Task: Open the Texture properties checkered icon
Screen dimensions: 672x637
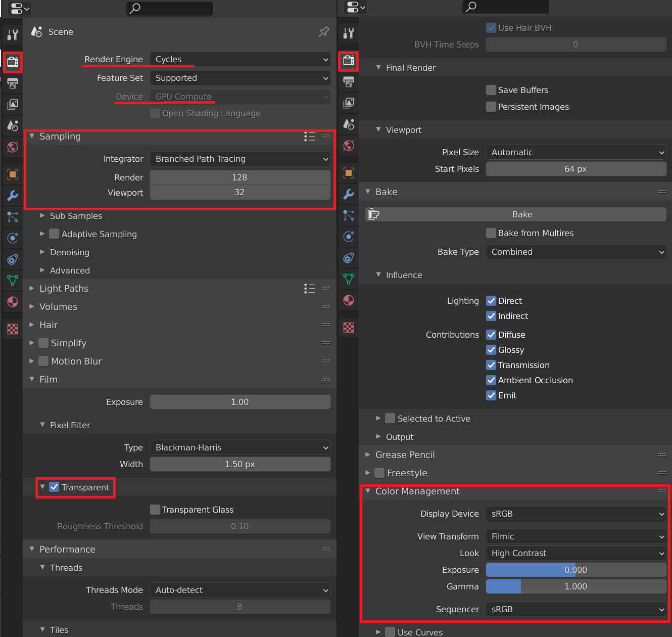Action: 13,329
